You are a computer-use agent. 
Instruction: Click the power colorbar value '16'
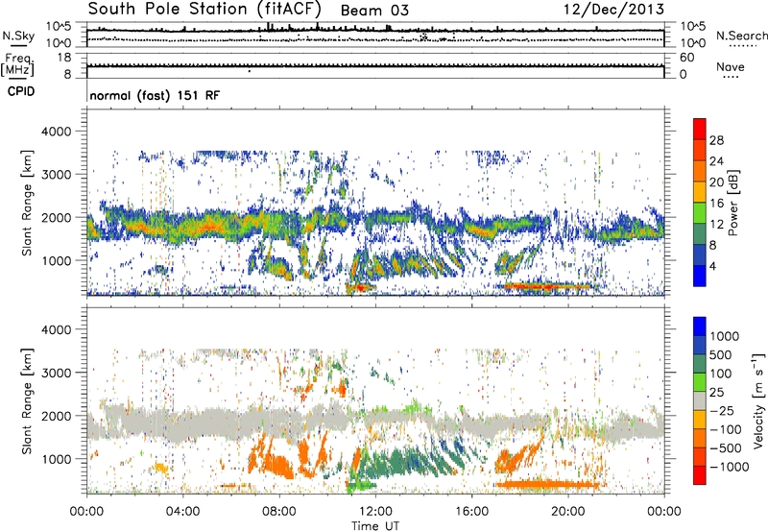point(716,204)
